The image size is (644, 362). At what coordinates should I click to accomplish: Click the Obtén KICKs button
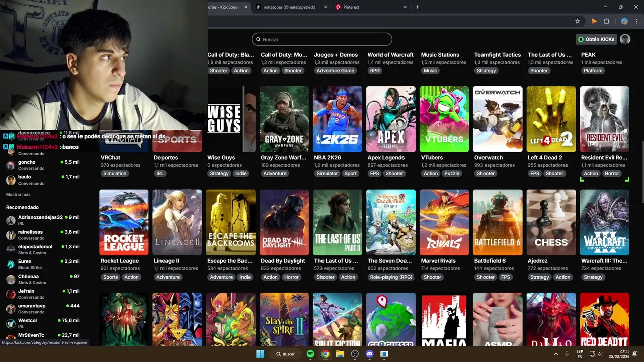click(x=596, y=39)
